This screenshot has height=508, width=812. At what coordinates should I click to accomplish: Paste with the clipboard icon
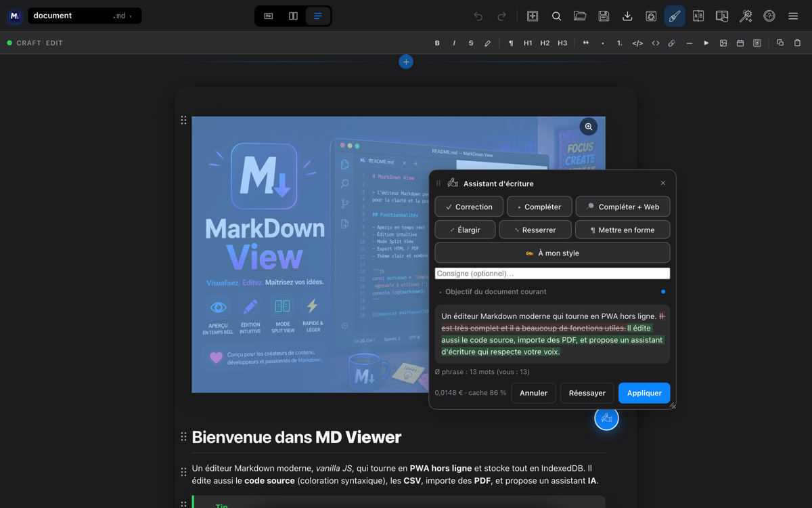pos(797,43)
